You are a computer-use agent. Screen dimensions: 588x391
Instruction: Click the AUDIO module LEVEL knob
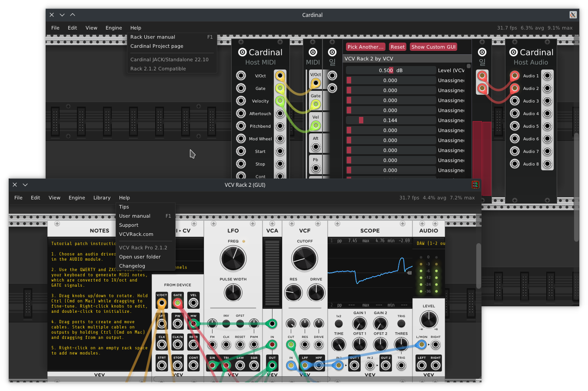click(429, 320)
